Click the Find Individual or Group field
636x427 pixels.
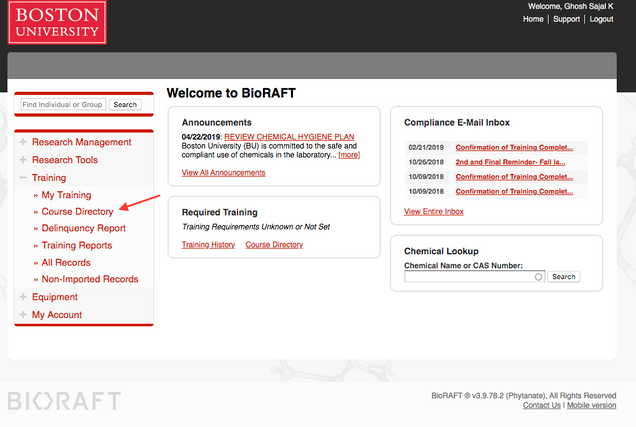point(63,105)
